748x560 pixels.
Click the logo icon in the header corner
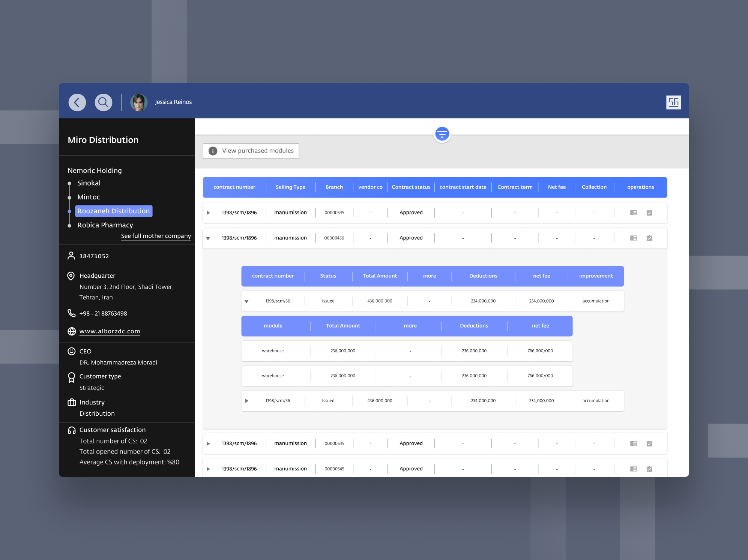tap(673, 102)
